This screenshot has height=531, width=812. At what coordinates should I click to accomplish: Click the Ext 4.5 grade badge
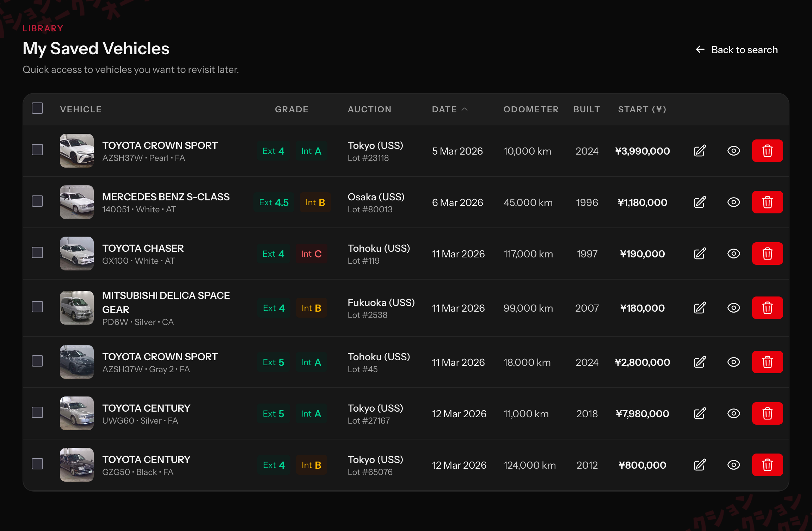click(x=274, y=202)
